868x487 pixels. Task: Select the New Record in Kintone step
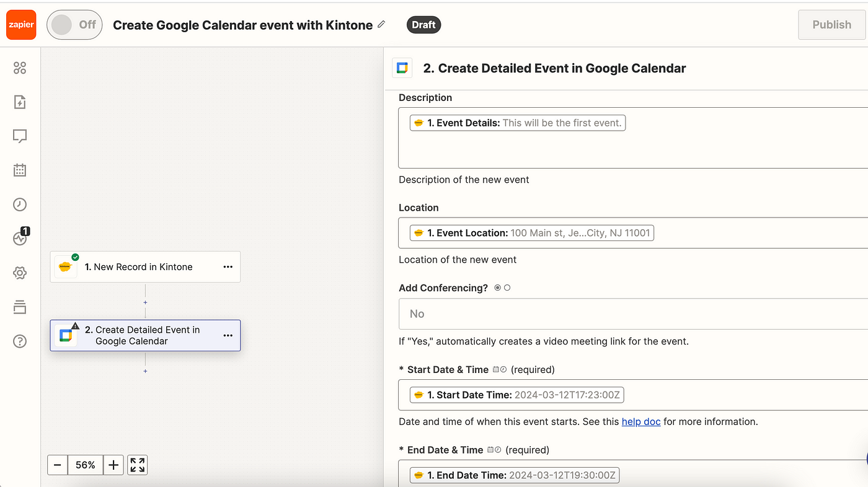pyautogui.click(x=145, y=267)
